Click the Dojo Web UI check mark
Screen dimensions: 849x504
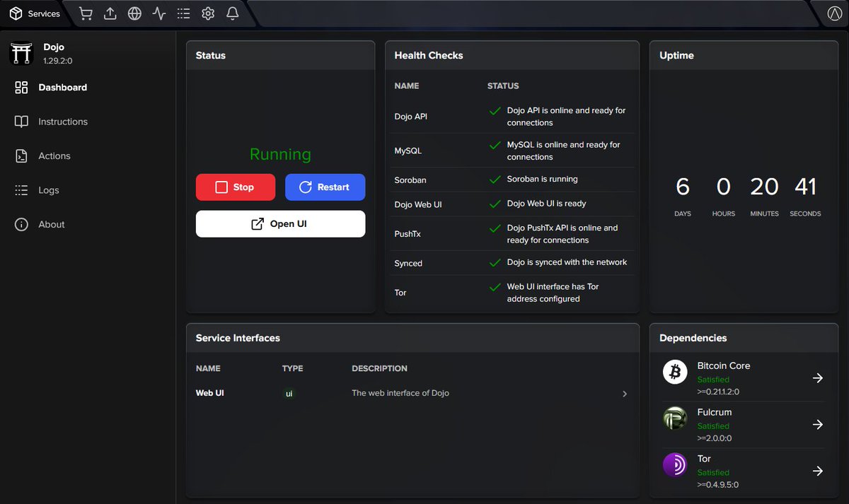click(x=495, y=204)
